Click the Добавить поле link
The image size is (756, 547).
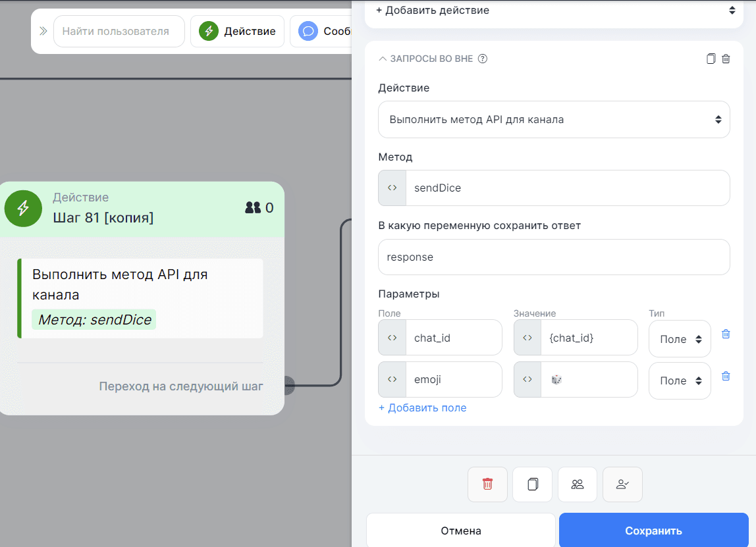422,408
